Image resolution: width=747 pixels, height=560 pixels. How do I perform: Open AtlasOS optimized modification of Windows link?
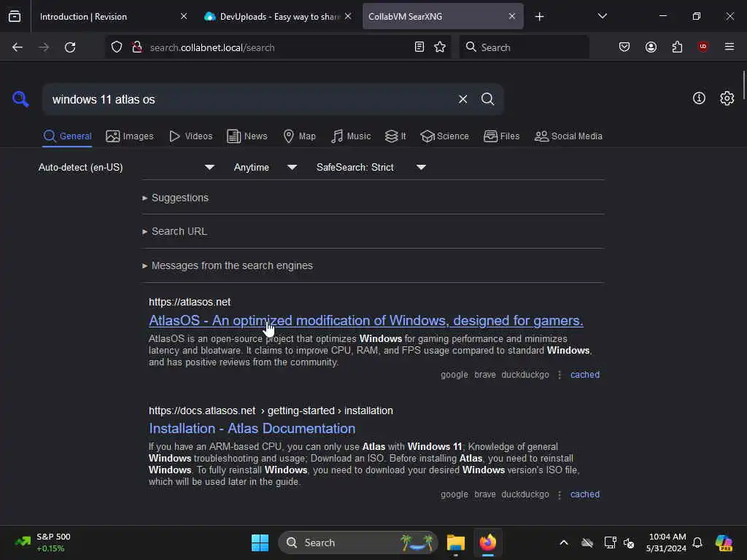tap(366, 321)
